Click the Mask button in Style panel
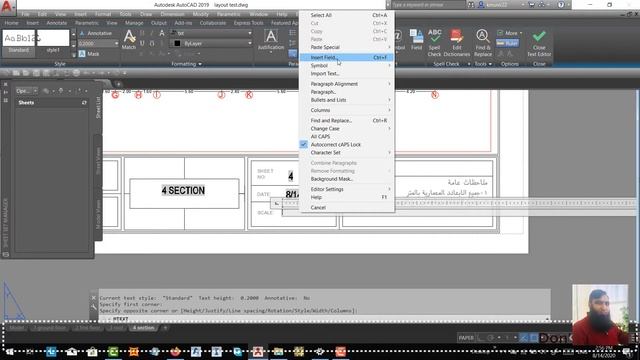The height and width of the screenshot is (360, 640). pyautogui.click(x=89, y=54)
